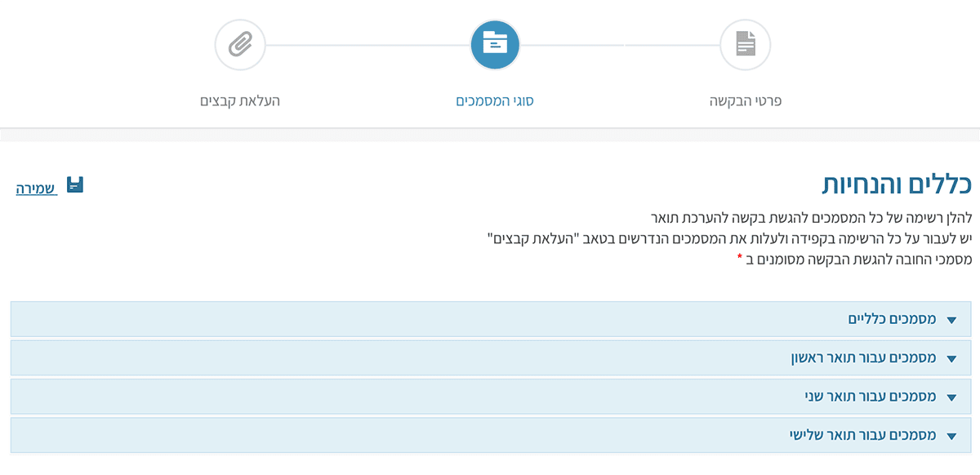Click the שמירה link

[36, 189]
